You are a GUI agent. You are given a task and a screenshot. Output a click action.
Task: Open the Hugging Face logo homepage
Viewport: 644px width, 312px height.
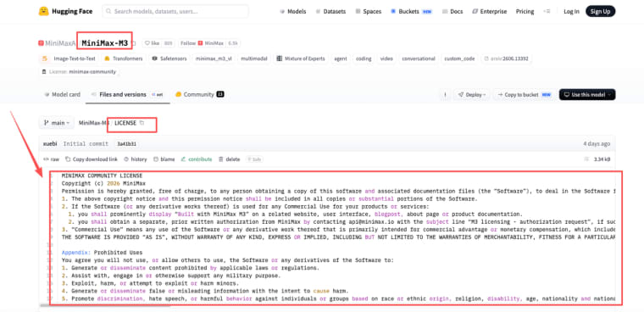tap(66, 11)
